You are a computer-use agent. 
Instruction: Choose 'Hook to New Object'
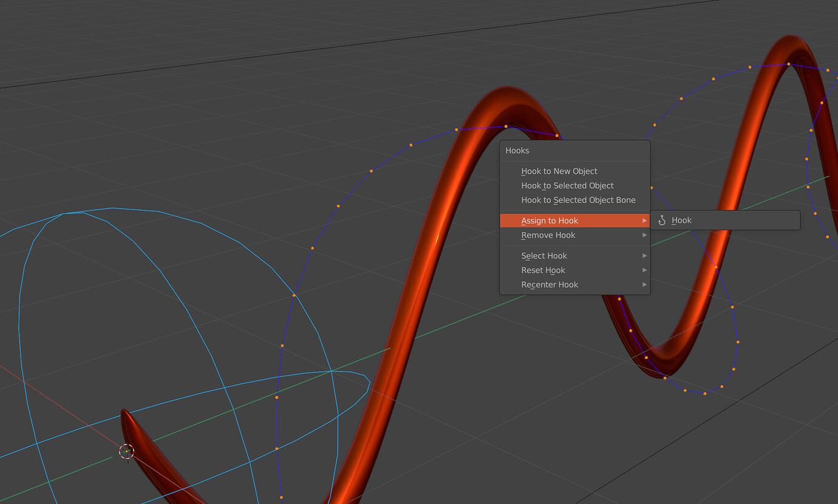[559, 171]
